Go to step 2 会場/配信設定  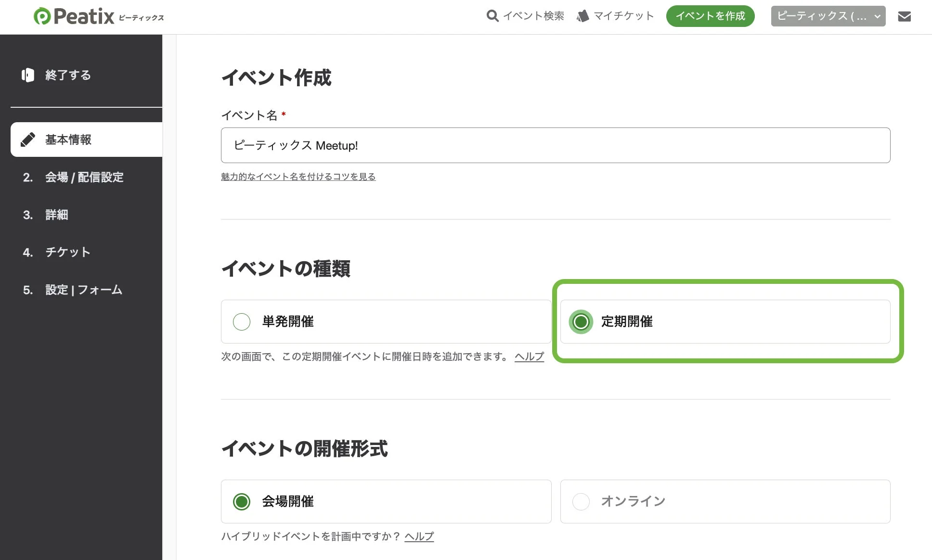pos(84,177)
